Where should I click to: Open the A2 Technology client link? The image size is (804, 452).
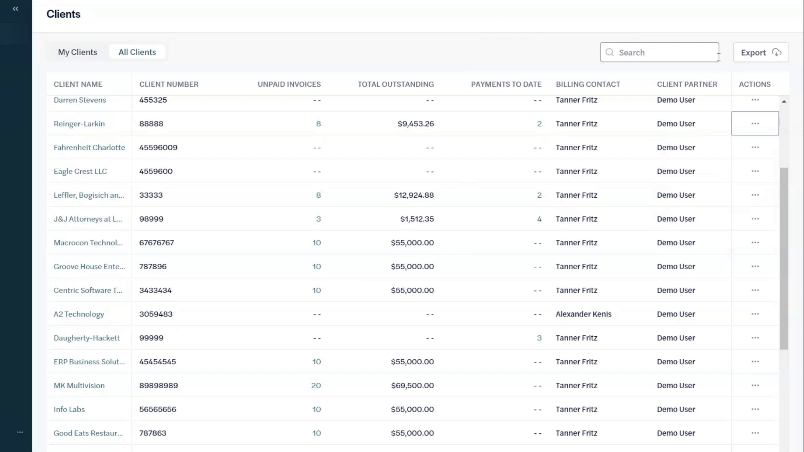[78, 314]
